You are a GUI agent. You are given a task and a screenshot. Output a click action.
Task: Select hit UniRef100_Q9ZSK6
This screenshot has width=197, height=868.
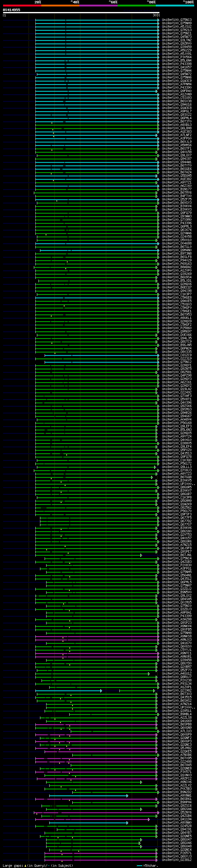point(176,406)
